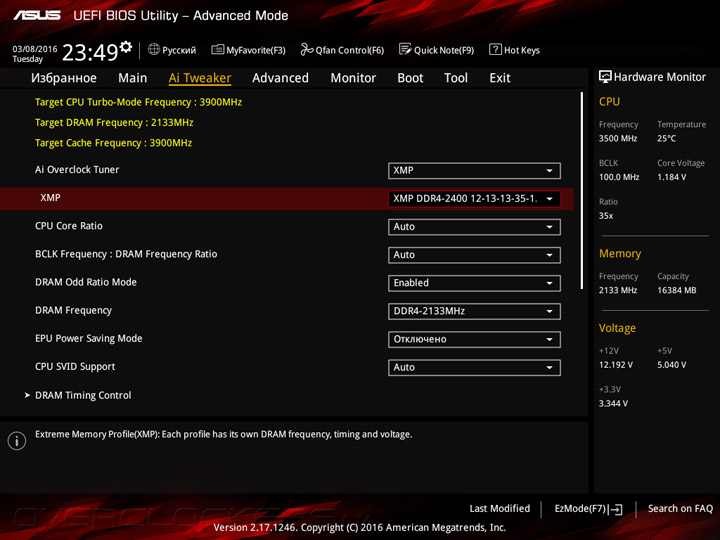Click the Русский language button
Screen dimensions: 720x540
[172, 50]
